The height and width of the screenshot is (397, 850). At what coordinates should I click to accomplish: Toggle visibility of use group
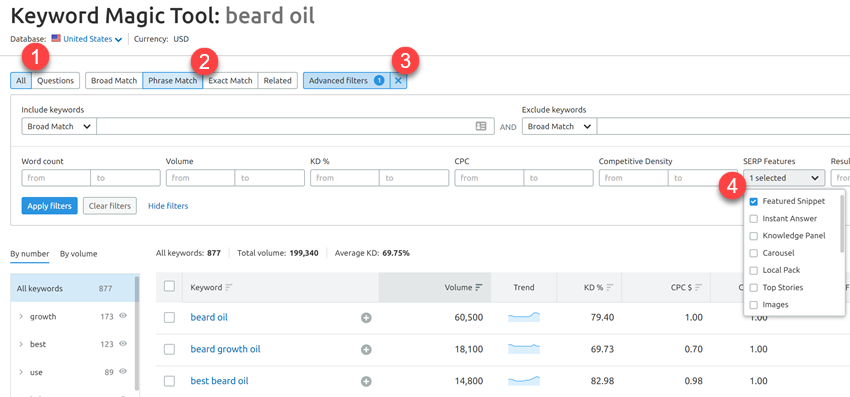(123, 372)
